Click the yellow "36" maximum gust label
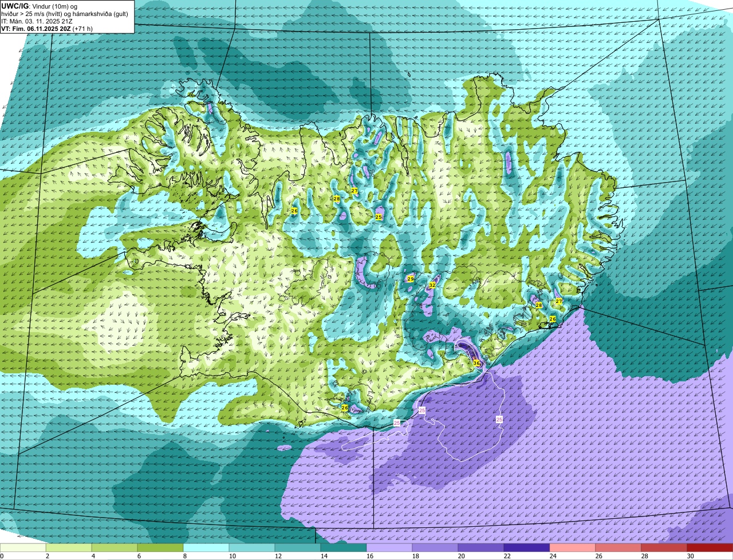Image resolution: width=733 pixels, height=560 pixels. [476, 363]
